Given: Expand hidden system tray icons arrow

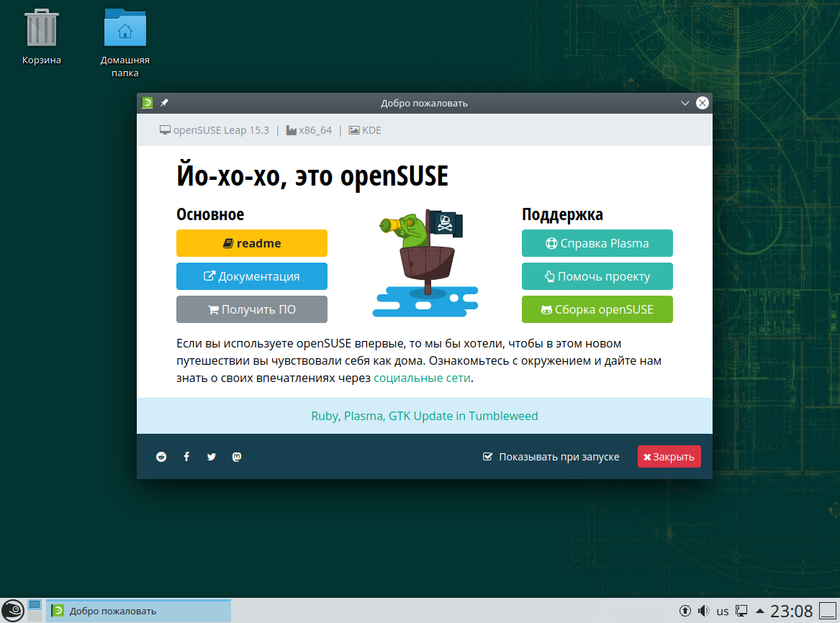Looking at the screenshot, I should 759,611.
